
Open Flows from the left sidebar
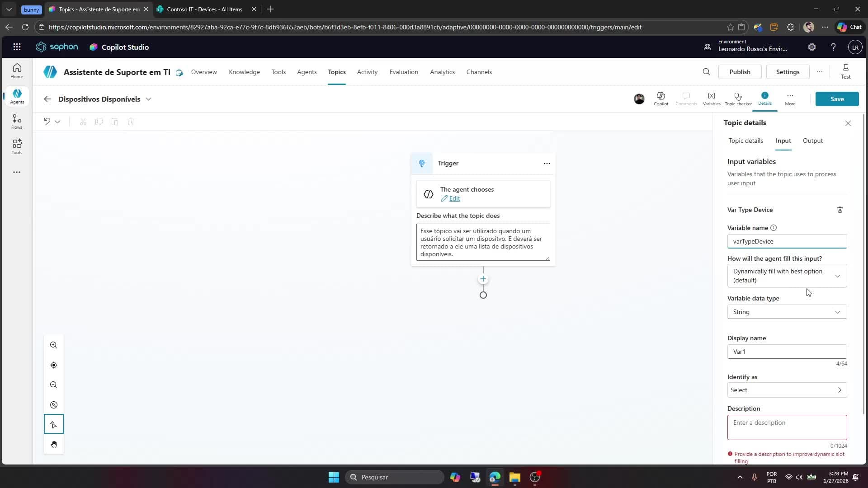click(x=16, y=121)
